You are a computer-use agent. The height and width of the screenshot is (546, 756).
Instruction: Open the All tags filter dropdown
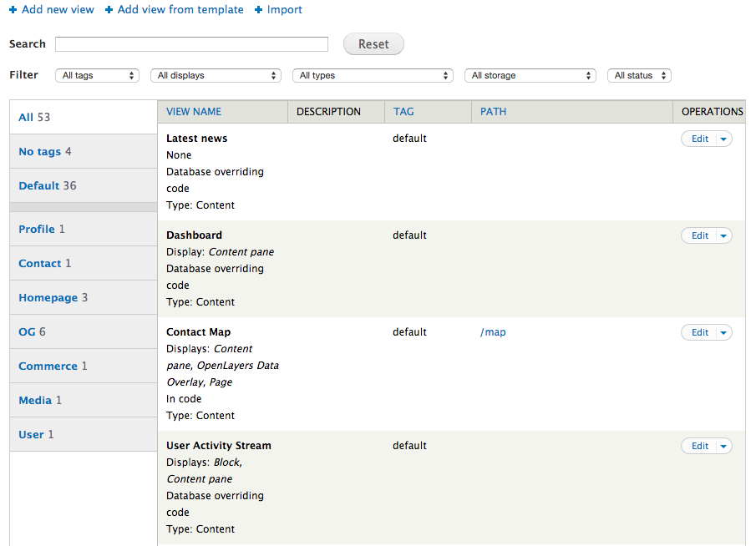click(96, 75)
